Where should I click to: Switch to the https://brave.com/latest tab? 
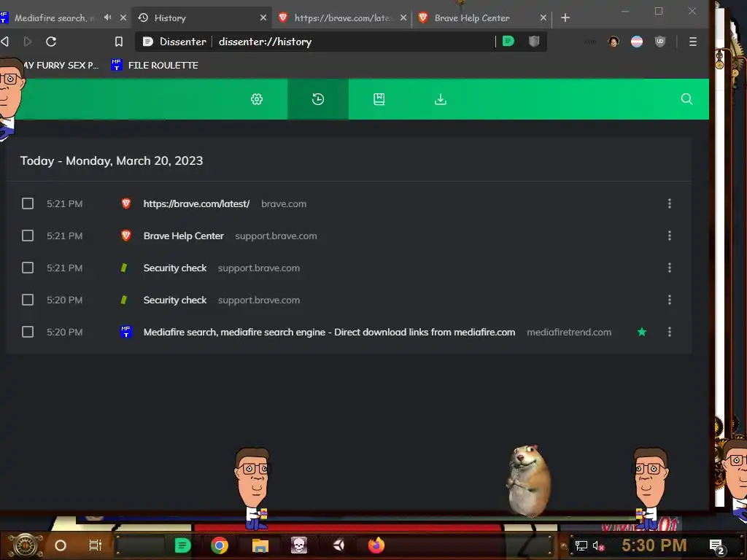343,17
